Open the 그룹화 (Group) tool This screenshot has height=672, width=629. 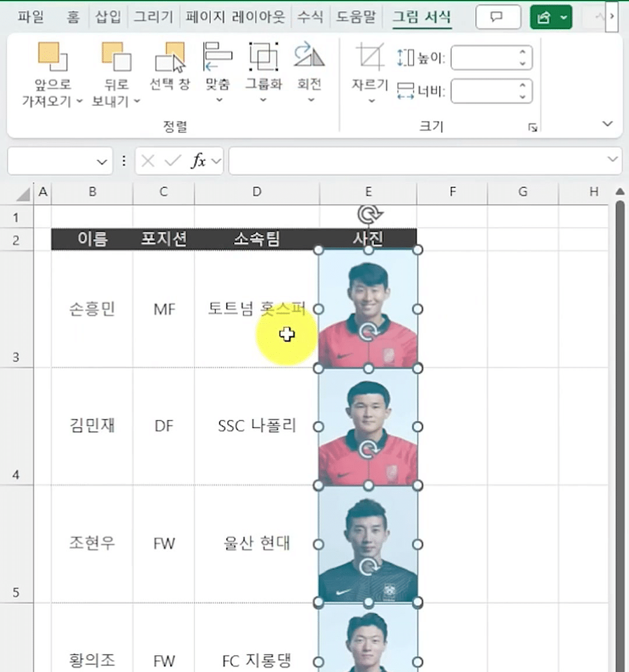pyautogui.click(x=264, y=56)
